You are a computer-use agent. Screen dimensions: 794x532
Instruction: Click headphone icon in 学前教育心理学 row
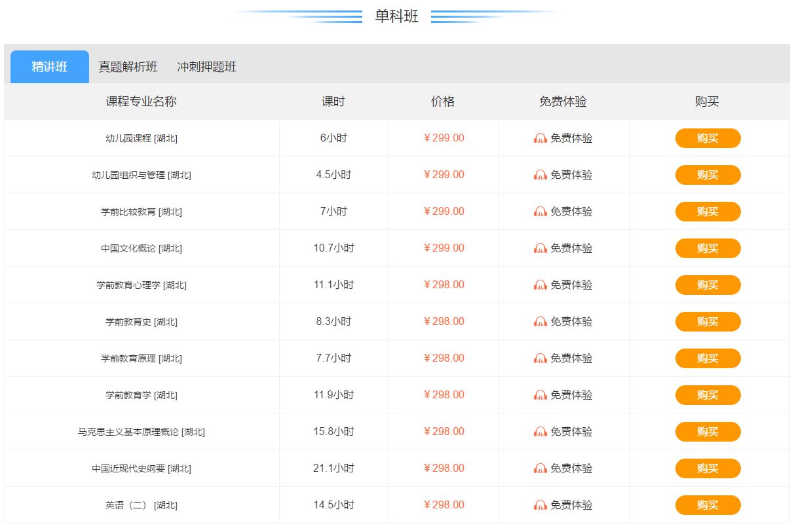point(540,285)
